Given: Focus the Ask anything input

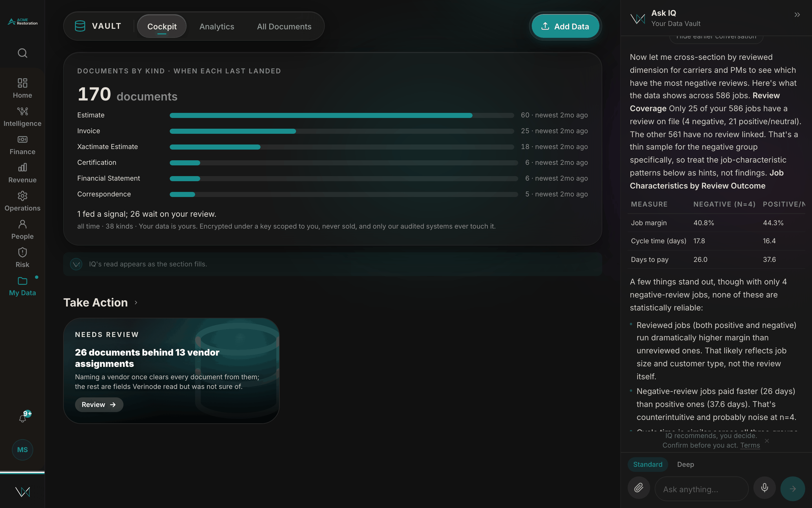Looking at the screenshot, I should 701,489.
